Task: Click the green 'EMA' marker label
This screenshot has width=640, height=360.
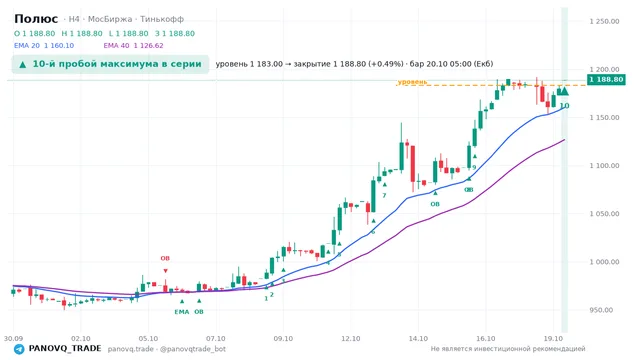Action: coord(182,312)
